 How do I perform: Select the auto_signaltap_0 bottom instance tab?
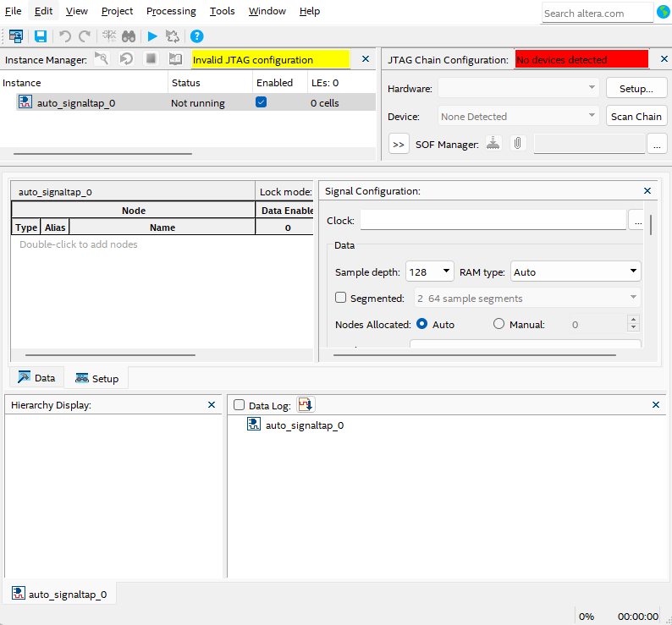59,594
